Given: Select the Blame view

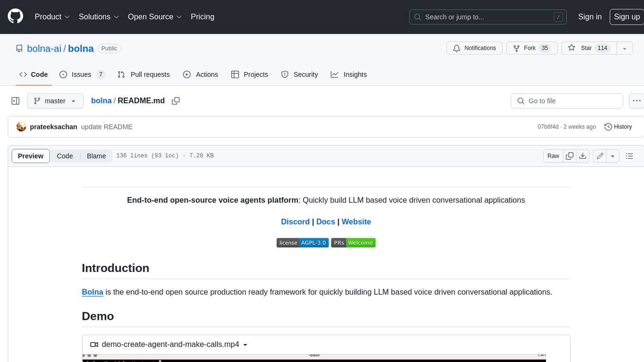Looking at the screenshot, I should click(x=96, y=156).
